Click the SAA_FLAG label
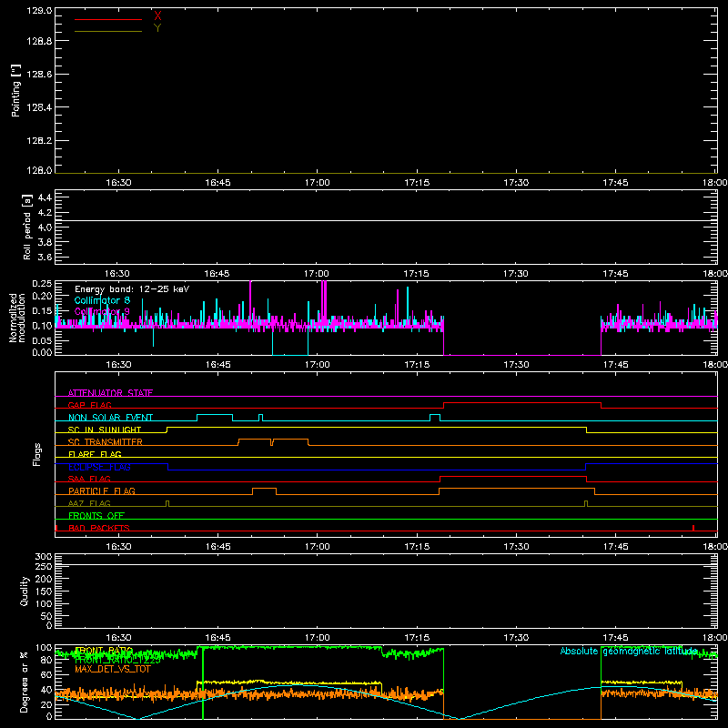This screenshot has width=728, height=728. (x=89, y=479)
